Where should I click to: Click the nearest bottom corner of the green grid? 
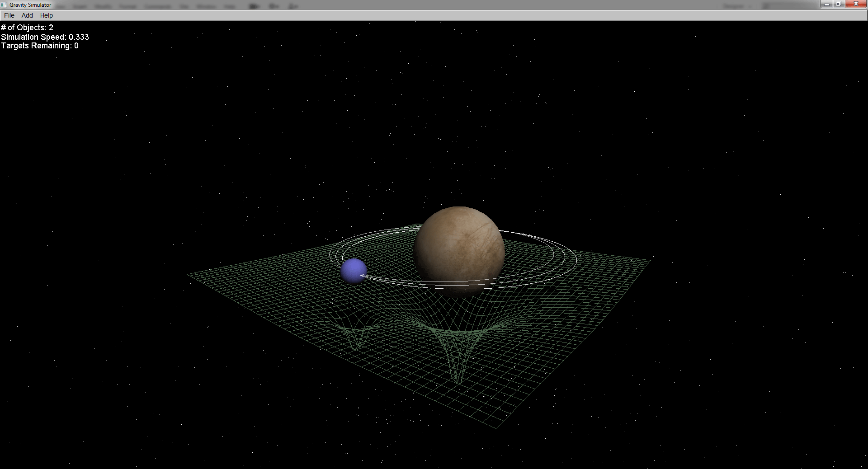point(496,427)
